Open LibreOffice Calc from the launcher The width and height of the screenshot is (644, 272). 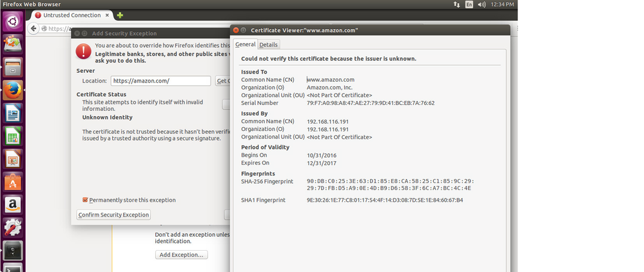coord(13,137)
